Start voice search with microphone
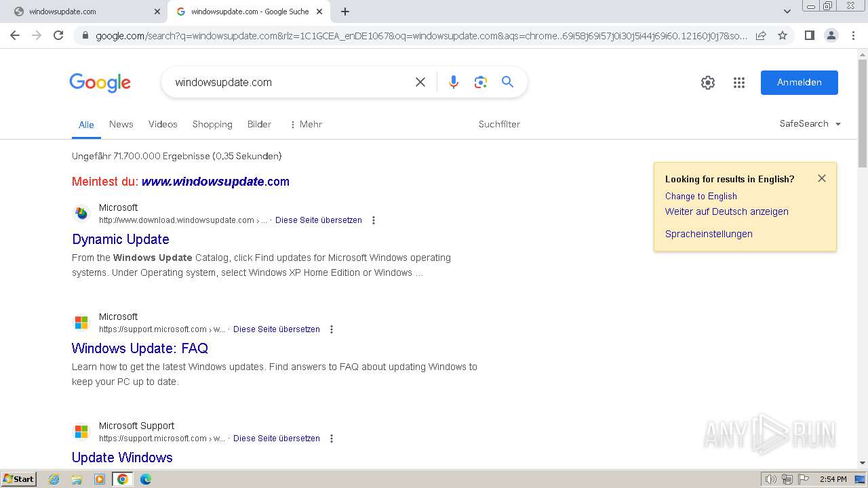This screenshot has height=488, width=868. click(454, 82)
